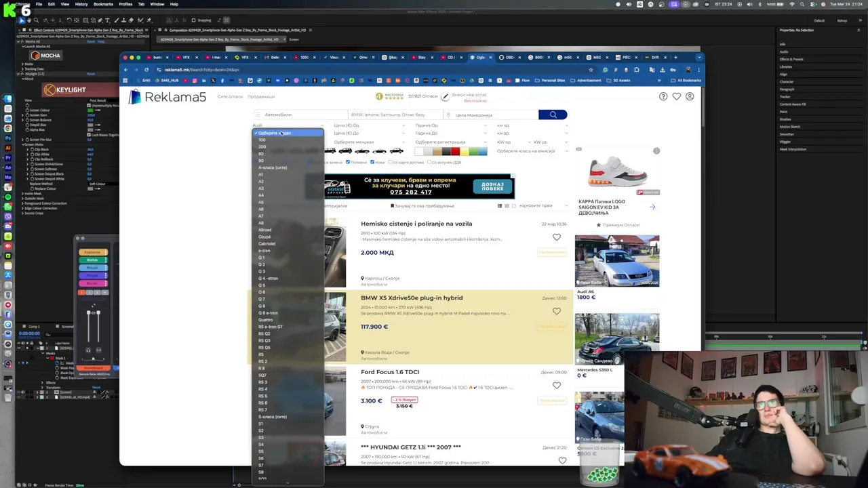
Task: Choose RS e-tron GT in model list
Action: pos(288,327)
